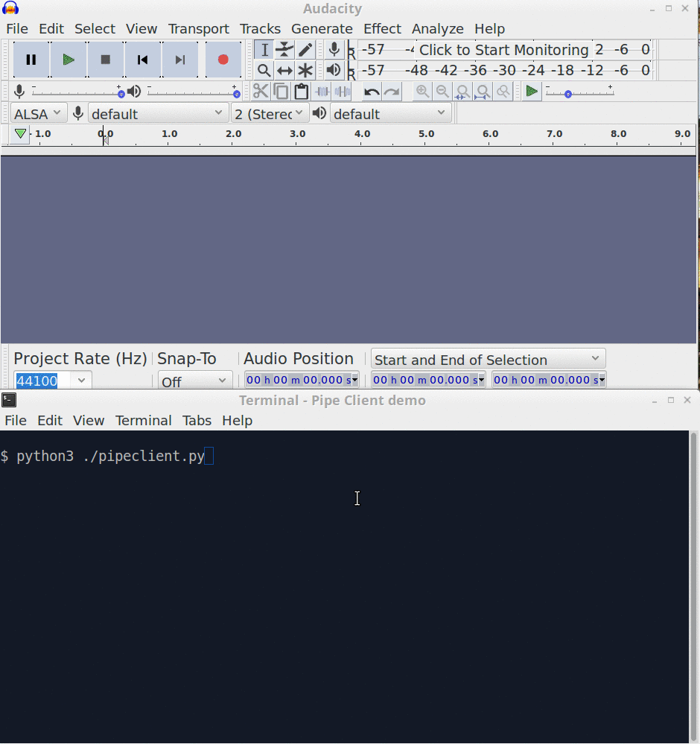Open Audacity's View menu
Screen dimensions: 700x744
coord(141,29)
